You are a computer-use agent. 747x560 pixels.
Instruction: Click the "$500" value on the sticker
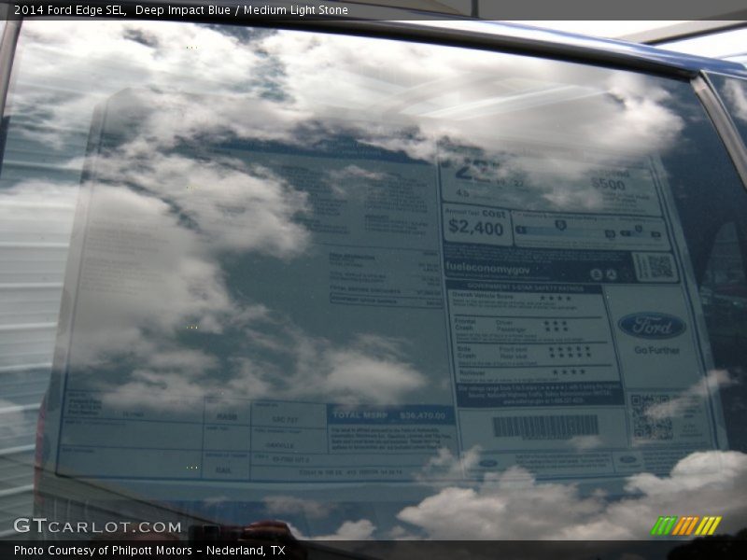tap(608, 184)
